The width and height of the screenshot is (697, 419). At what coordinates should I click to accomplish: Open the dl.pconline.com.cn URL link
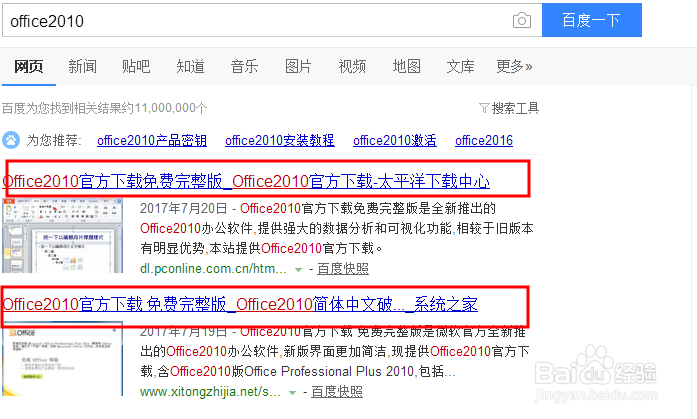click(x=213, y=269)
